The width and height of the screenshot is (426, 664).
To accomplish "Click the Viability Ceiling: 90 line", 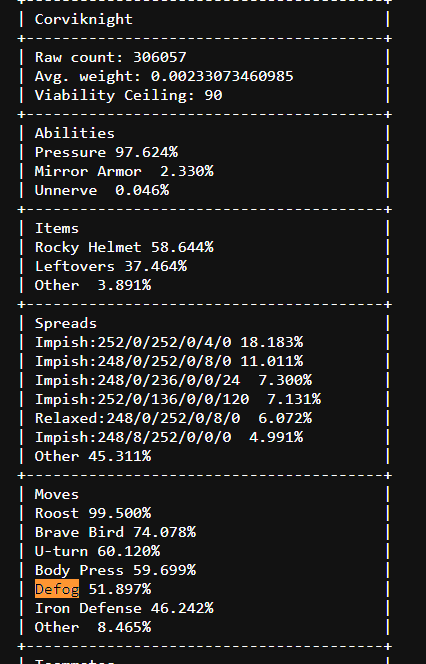I will (128, 95).
